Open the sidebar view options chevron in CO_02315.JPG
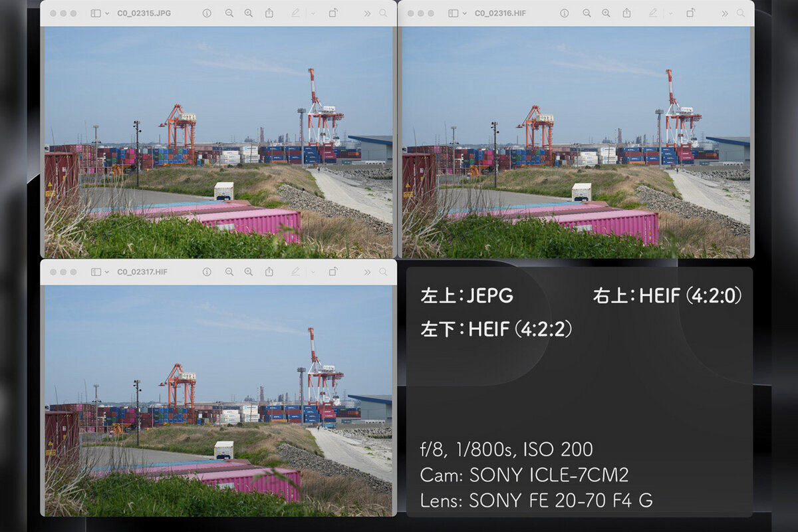The height and width of the screenshot is (532, 798). coord(106,13)
